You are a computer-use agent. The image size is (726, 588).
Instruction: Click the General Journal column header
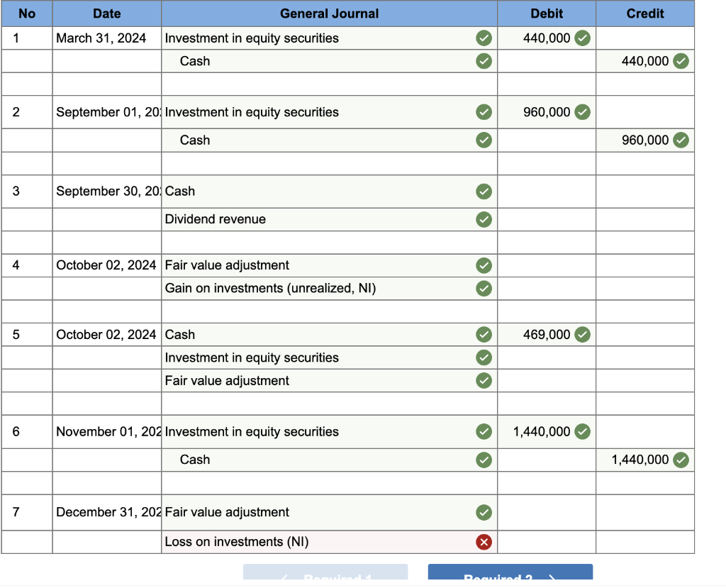tap(329, 13)
